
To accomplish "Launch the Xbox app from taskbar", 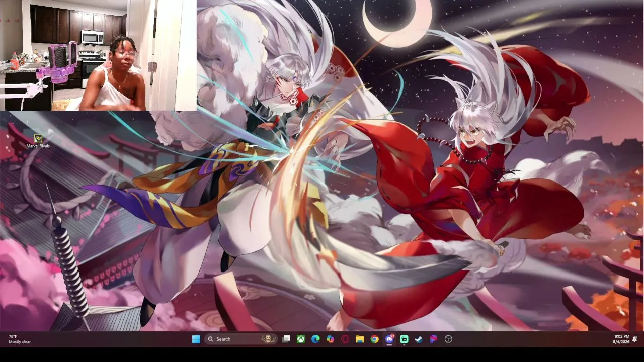I will pos(301,339).
